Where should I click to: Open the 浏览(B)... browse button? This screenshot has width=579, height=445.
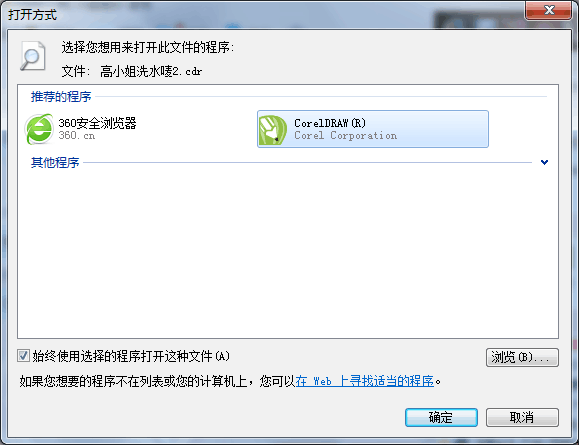[x=522, y=357]
